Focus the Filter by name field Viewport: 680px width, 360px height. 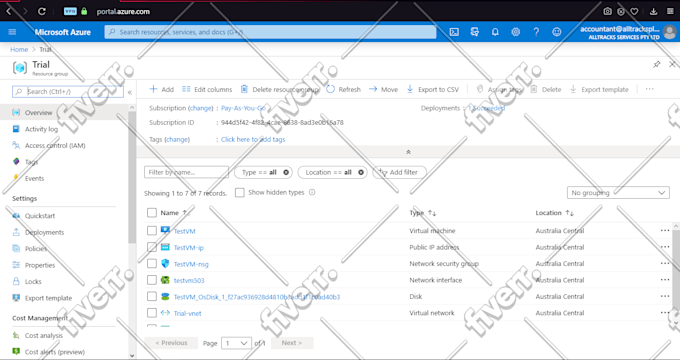[x=186, y=172]
